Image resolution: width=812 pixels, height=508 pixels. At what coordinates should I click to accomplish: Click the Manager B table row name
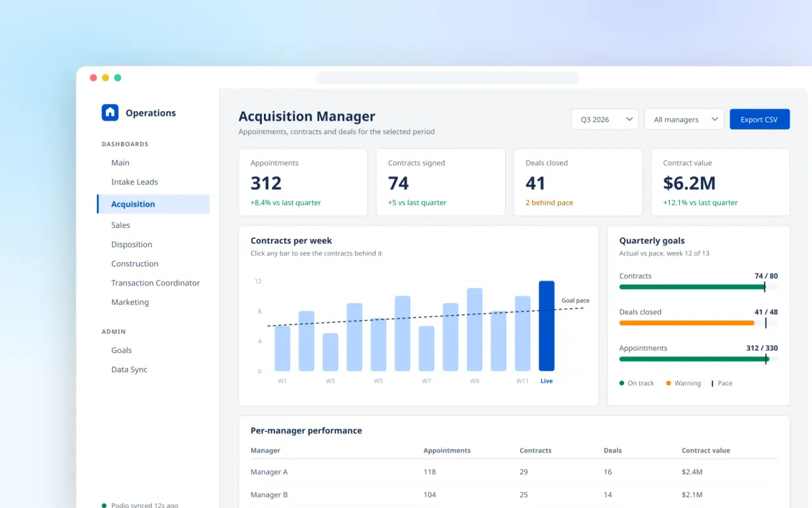click(269, 495)
